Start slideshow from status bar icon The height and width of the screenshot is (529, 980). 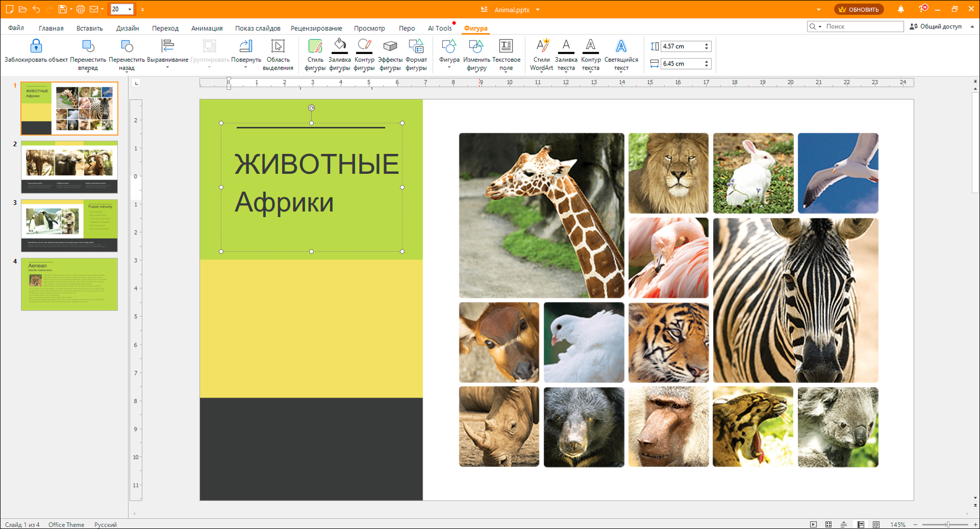click(x=813, y=524)
